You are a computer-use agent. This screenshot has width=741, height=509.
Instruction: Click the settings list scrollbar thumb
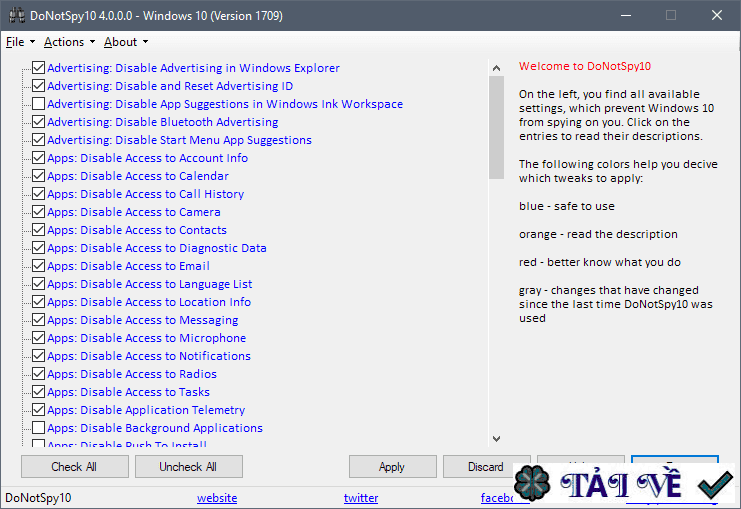click(x=496, y=128)
